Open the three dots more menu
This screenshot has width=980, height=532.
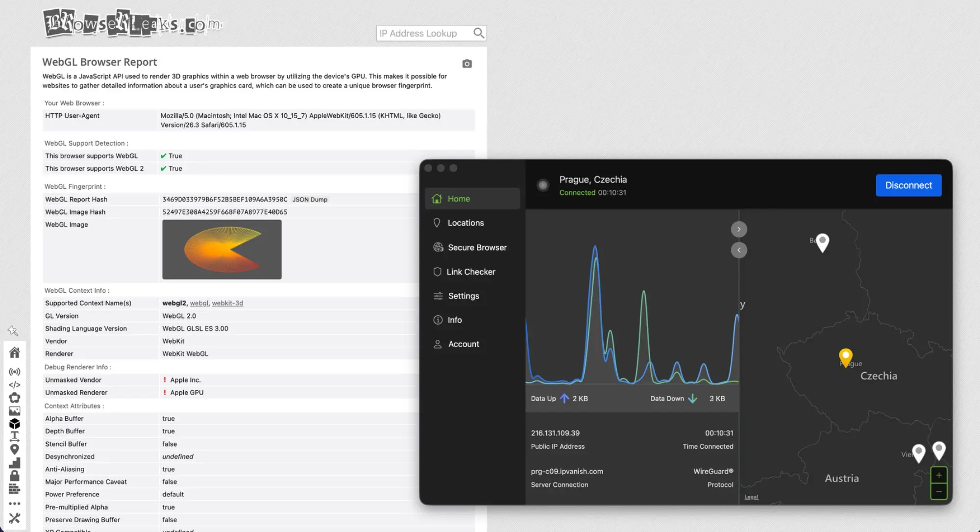(x=15, y=504)
